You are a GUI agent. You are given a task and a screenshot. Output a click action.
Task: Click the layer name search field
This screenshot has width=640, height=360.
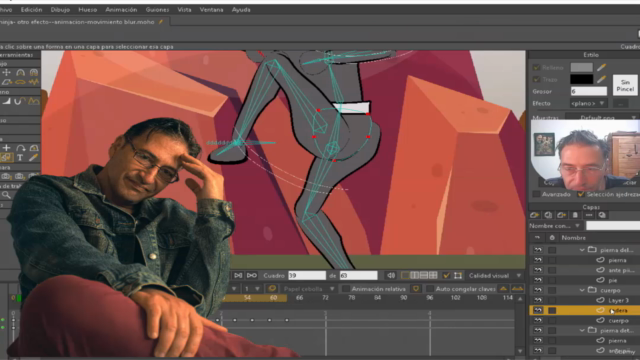(613, 226)
